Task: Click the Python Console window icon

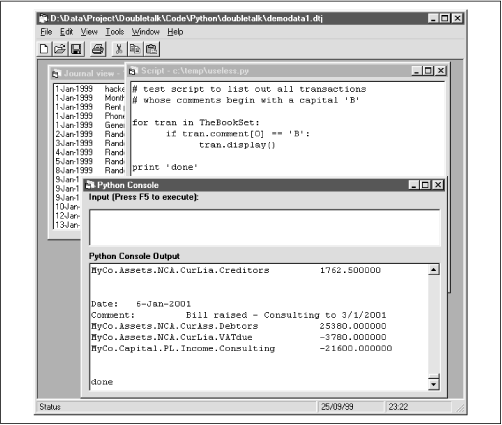Action: [x=90, y=185]
